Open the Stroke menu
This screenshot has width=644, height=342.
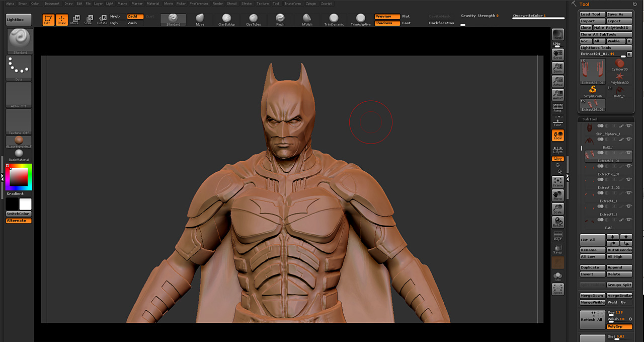pos(247,4)
